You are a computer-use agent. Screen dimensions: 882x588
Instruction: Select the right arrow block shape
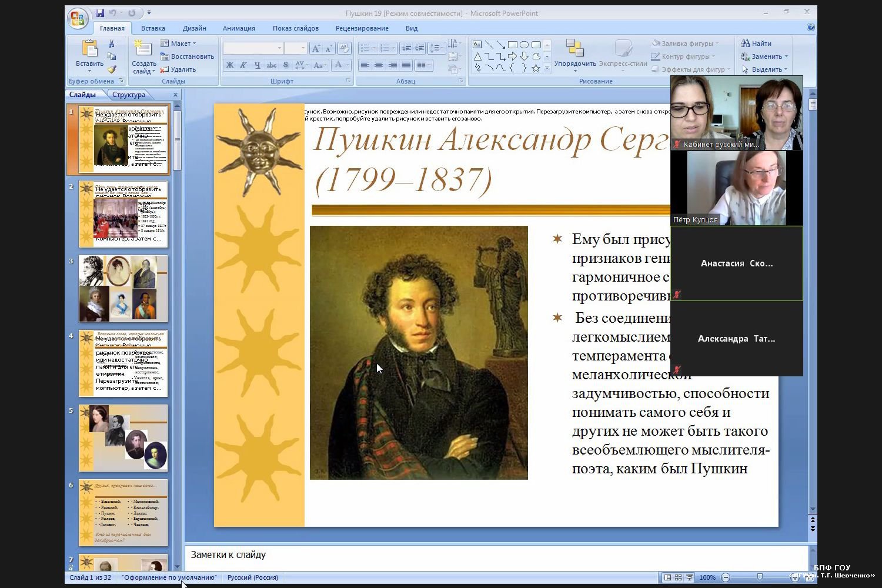point(512,56)
